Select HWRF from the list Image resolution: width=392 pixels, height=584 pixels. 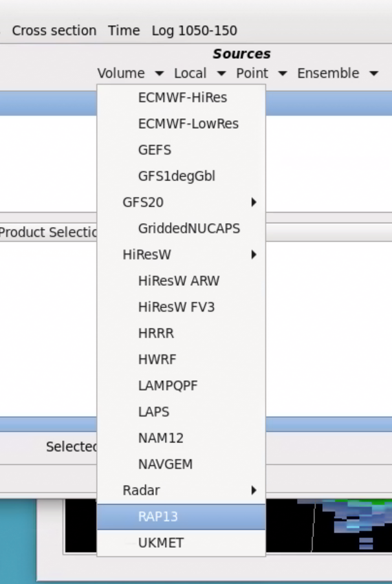point(182,360)
